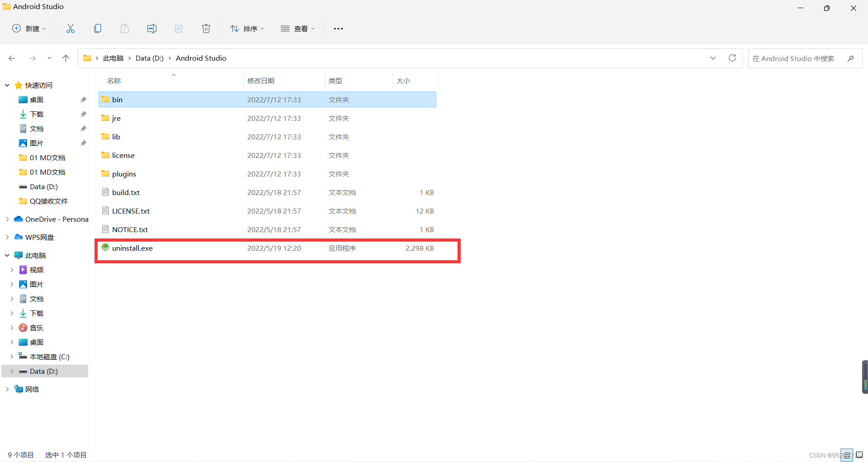Click Data (D:) in the address breadcrumb

point(150,58)
